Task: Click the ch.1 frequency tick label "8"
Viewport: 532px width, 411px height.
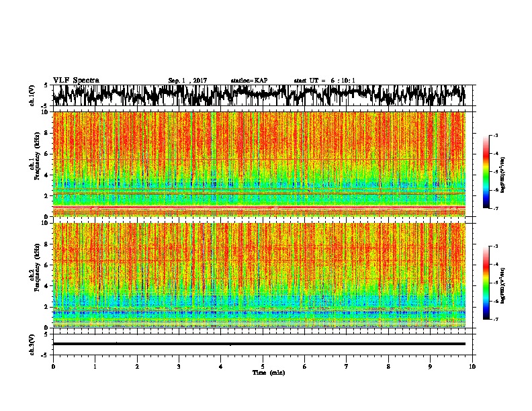Action: pyautogui.click(x=46, y=133)
